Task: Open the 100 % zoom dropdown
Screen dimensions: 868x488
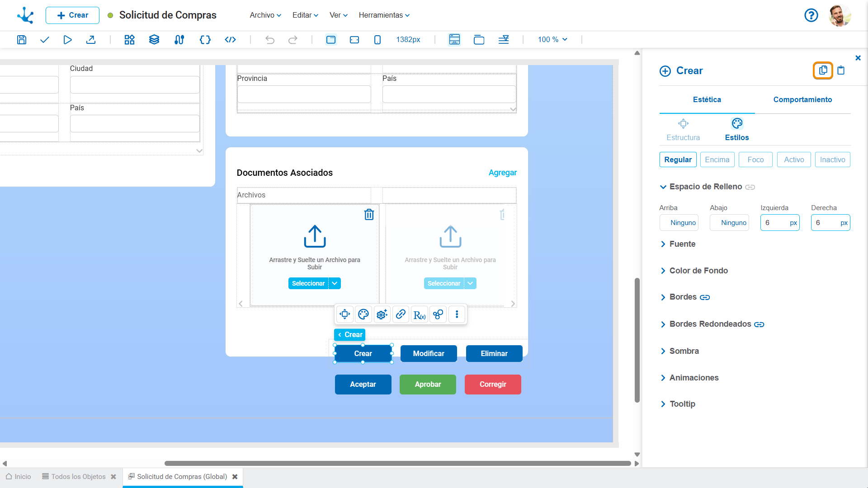Action: tap(552, 40)
